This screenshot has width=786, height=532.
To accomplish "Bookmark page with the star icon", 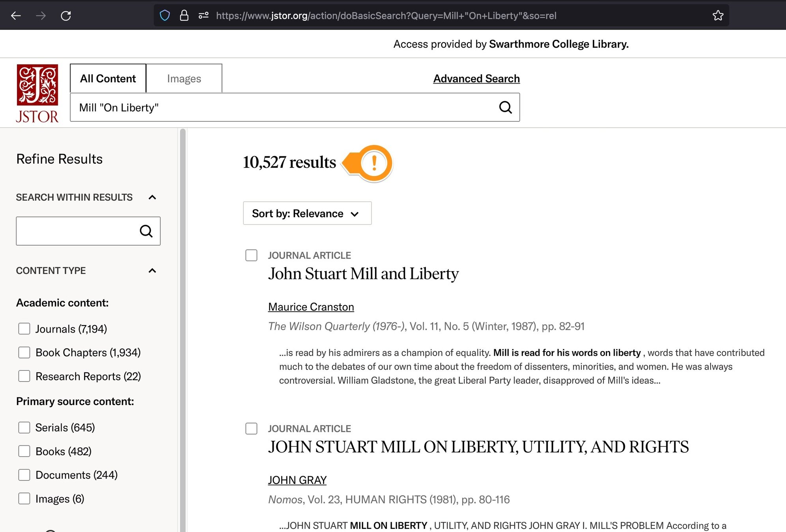I will 718,15.
